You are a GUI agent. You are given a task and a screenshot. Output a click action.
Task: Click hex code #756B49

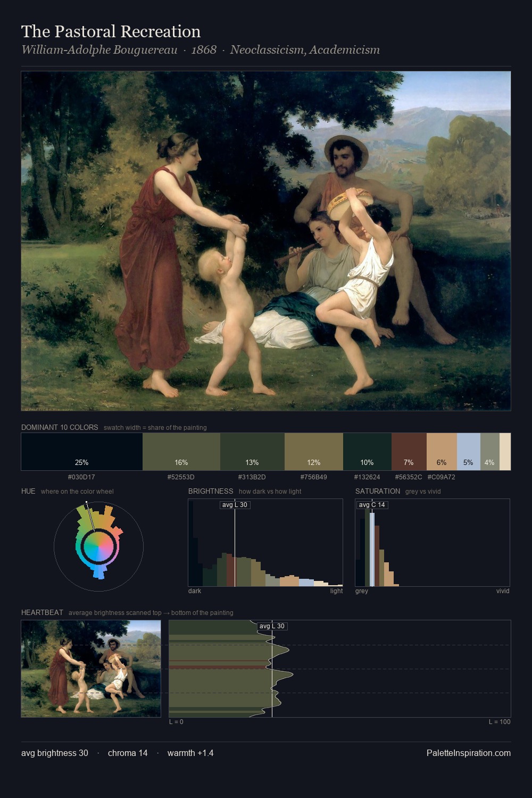coord(314,477)
